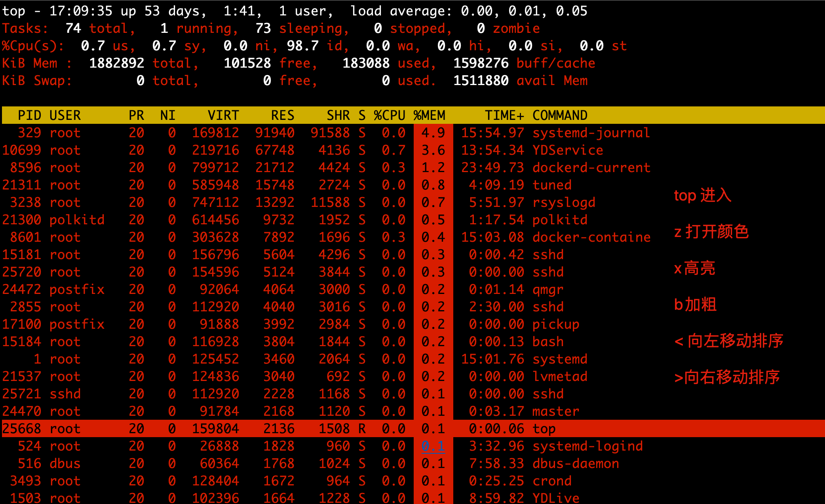
Task: Click the dockerd-current process name
Action: (591, 168)
